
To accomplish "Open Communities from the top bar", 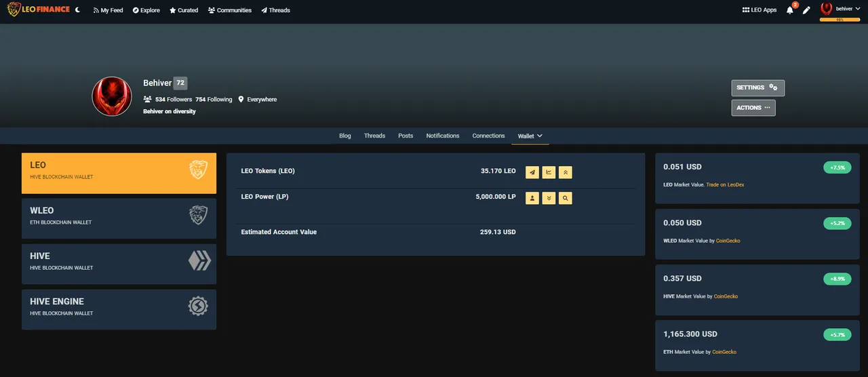I will coord(230,10).
